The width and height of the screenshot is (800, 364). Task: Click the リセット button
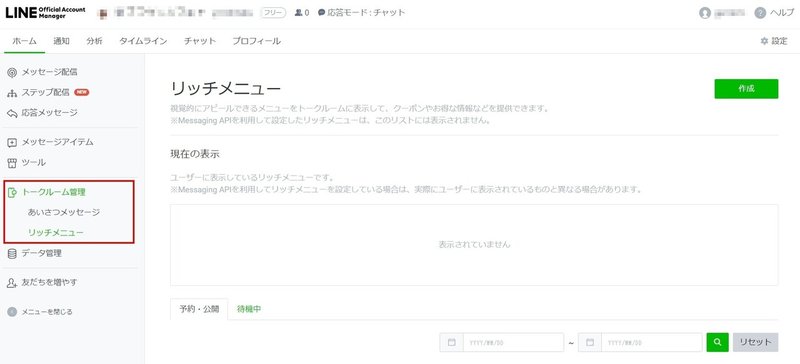coord(756,342)
